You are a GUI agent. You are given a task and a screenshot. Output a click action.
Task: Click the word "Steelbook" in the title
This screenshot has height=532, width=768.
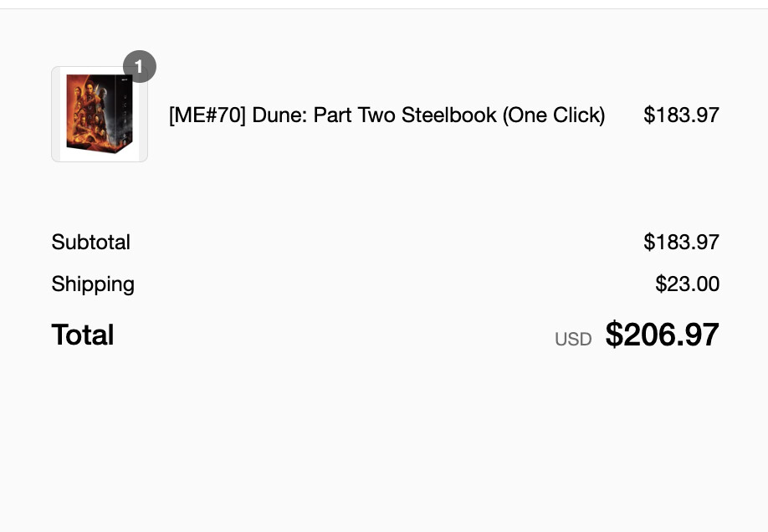tap(449, 115)
